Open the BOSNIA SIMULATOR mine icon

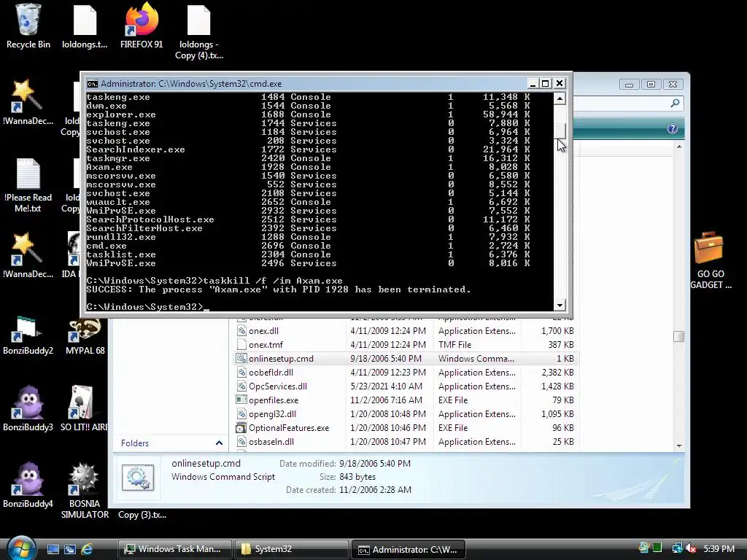tap(85, 491)
